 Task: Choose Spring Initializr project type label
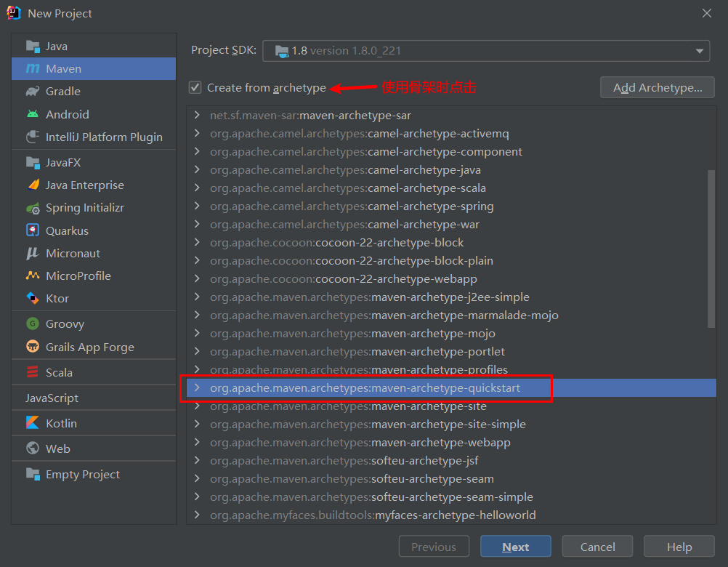pyautogui.click(x=85, y=208)
